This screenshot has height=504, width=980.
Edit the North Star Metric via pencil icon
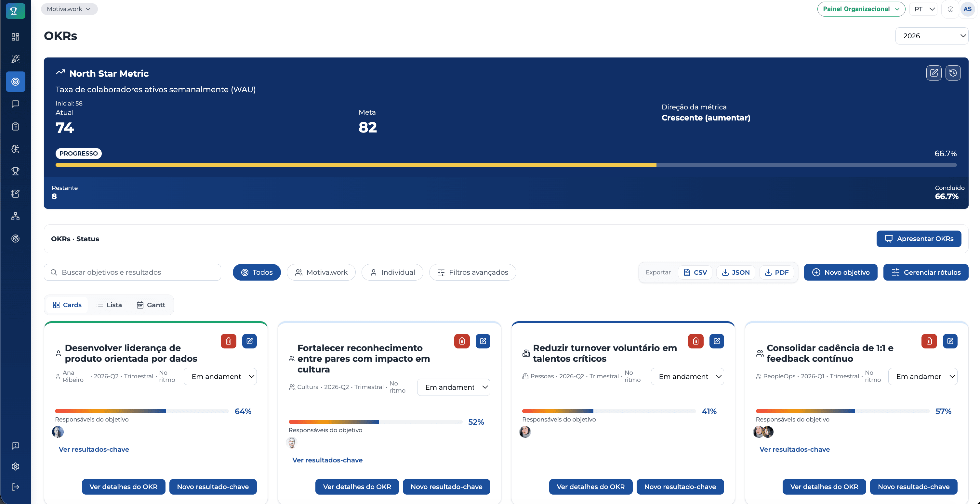934,73
